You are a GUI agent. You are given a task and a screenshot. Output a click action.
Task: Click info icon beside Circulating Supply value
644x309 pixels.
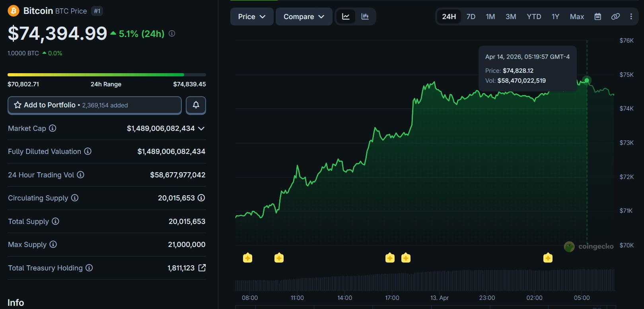point(201,198)
